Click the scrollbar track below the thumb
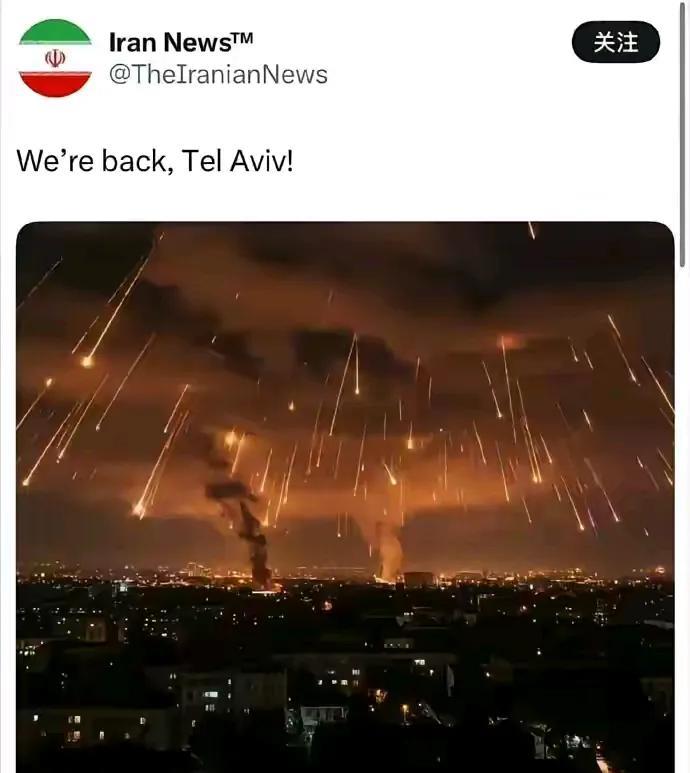Screen dimensions: 690x773 [683, 518]
